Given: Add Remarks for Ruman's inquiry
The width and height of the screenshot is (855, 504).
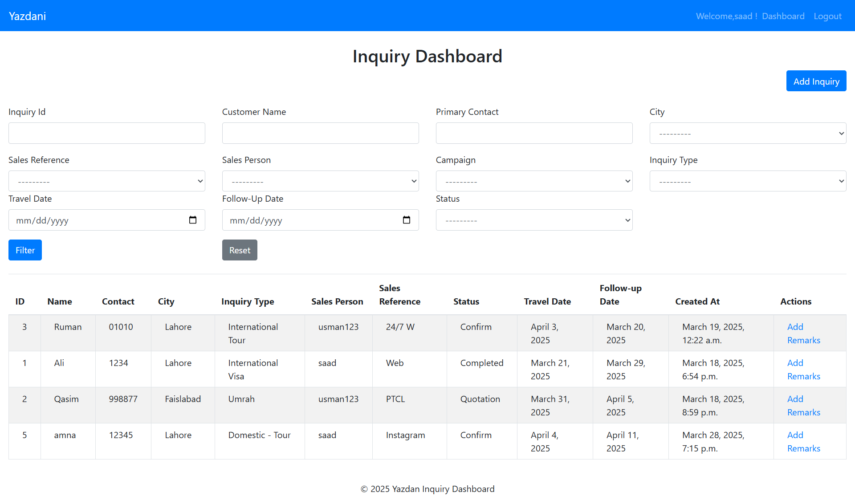Looking at the screenshot, I should [803, 333].
